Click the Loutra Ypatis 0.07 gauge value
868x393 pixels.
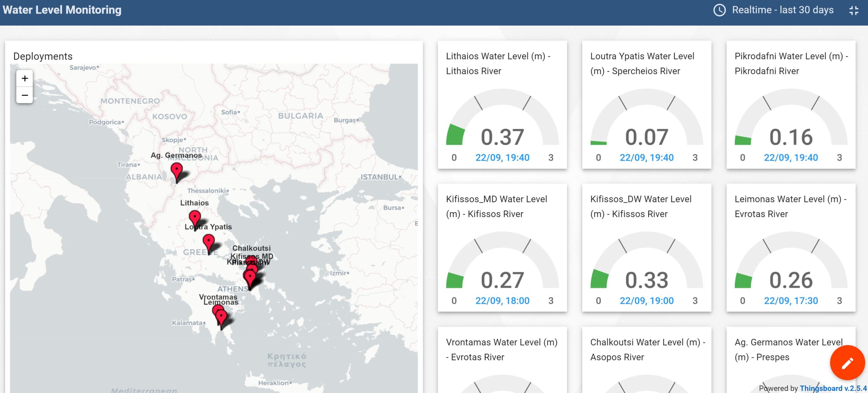coord(647,137)
